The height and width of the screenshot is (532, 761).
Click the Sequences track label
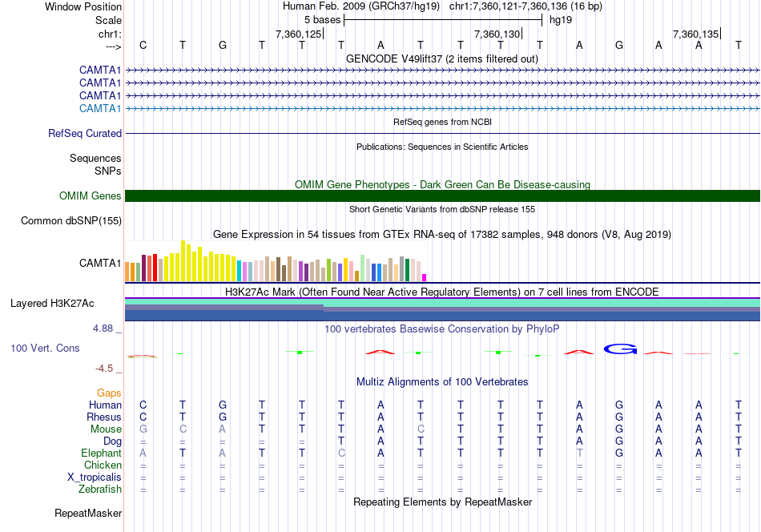[95, 159]
